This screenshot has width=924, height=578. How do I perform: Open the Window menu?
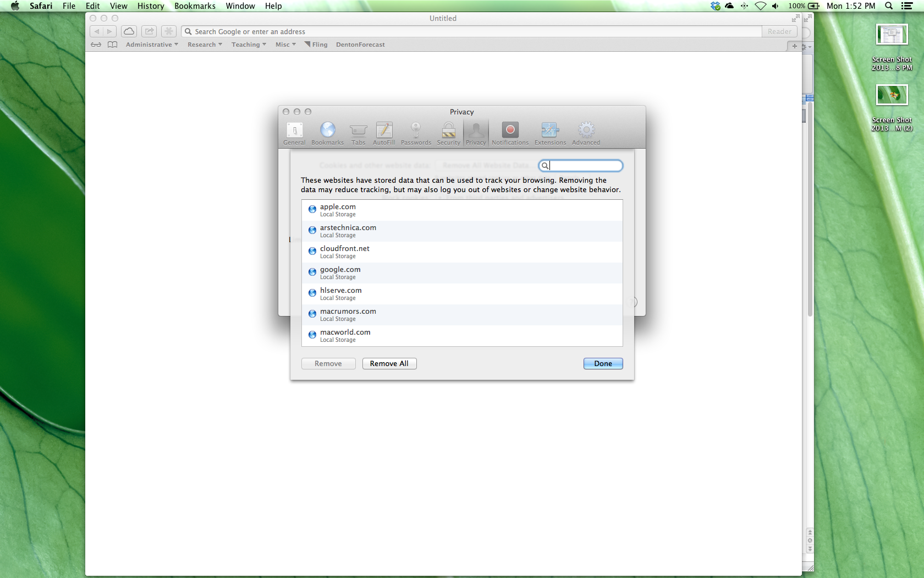240,6
